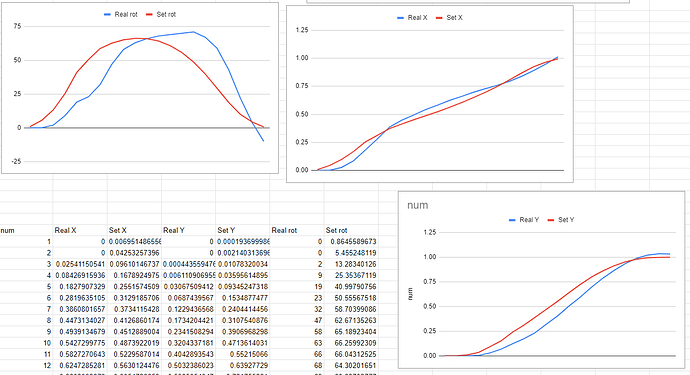Click the Real Y legend entry
This screenshot has width=690, height=375.
click(x=524, y=220)
